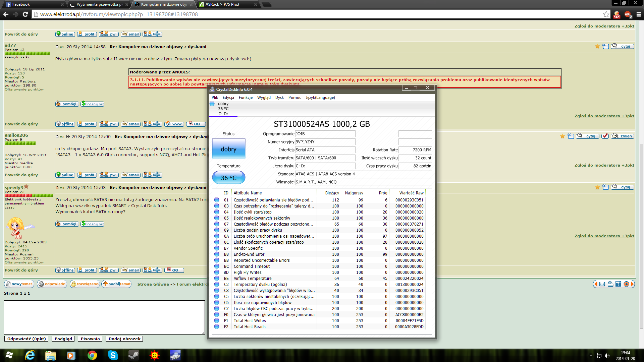The height and width of the screenshot is (362, 644).
Task: Open Steam from the taskbar
Action: click(134, 355)
